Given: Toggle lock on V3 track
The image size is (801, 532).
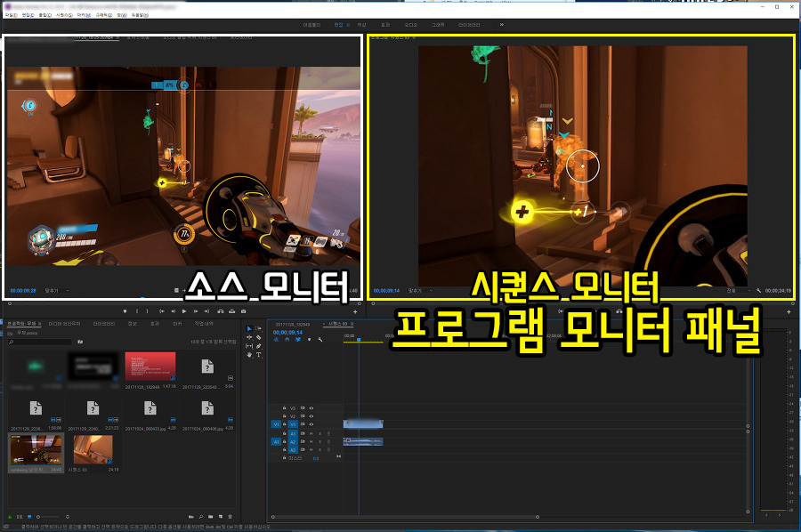Looking at the screenshot, I should [285, 408].
